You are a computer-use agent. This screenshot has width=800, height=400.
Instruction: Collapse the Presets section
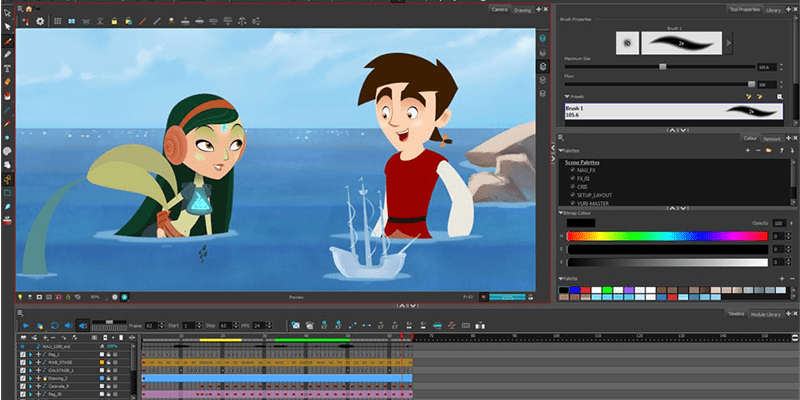[567, 96]
